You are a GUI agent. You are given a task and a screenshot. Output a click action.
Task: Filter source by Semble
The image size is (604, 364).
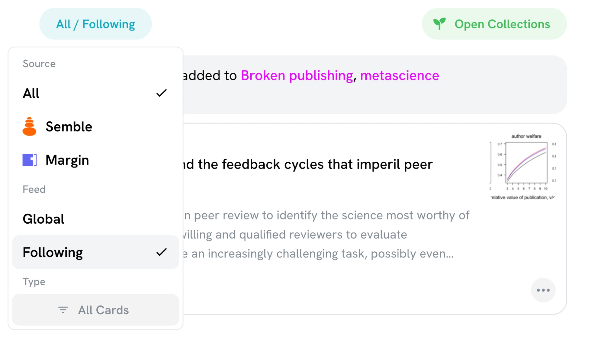(69, 127)
